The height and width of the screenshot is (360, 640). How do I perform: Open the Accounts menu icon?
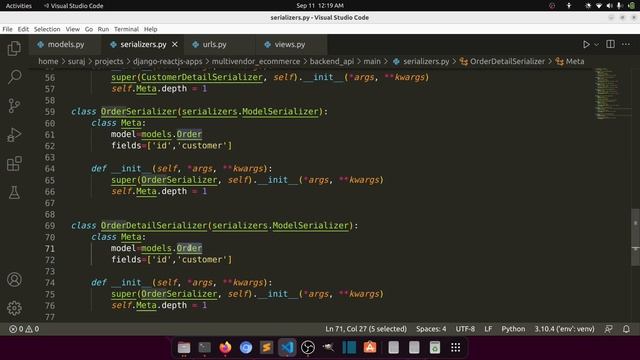[x=14, y=280]
